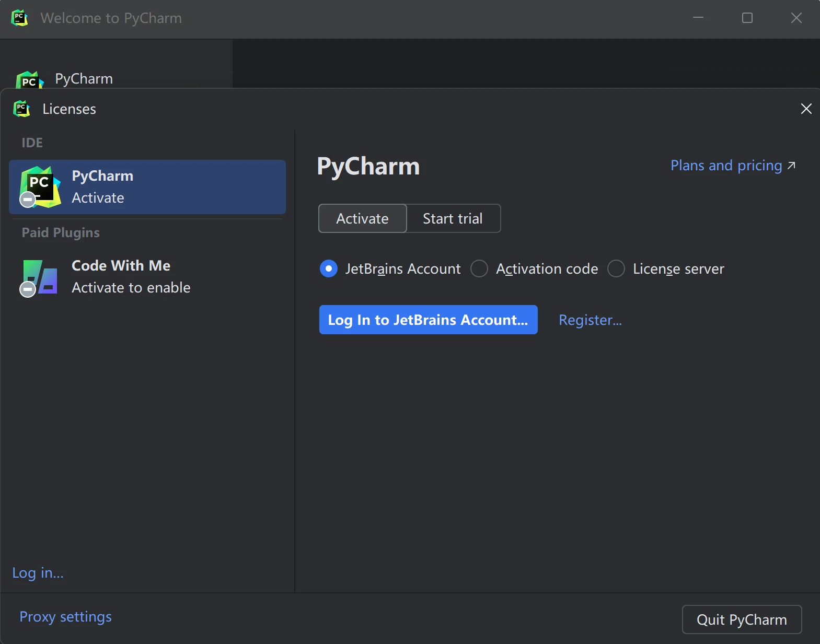The image size is (820, 644).
Task: Click Log In to JetBrains Account button
Action: click(428, 320)
